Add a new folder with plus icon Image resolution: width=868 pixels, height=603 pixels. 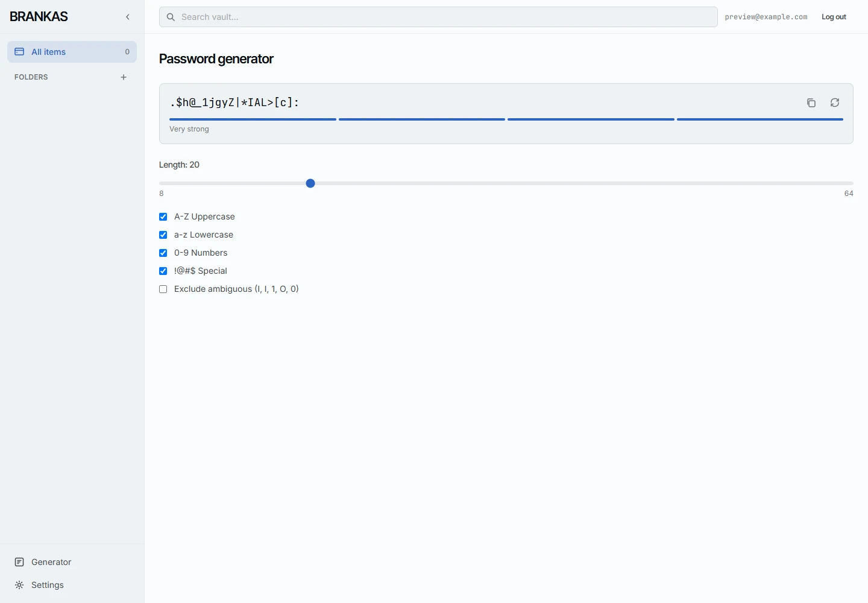pos(124,77)
